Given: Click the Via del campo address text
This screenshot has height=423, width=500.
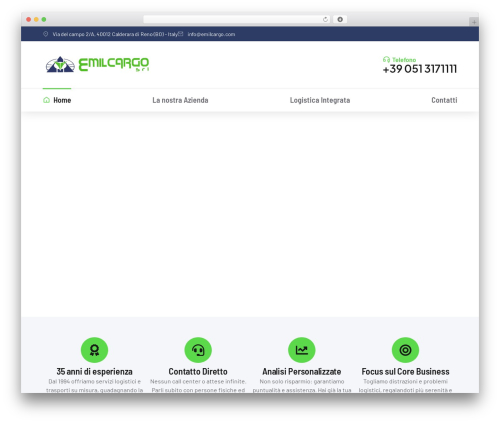Looking at the screenshot, I should tap(115, 34).
